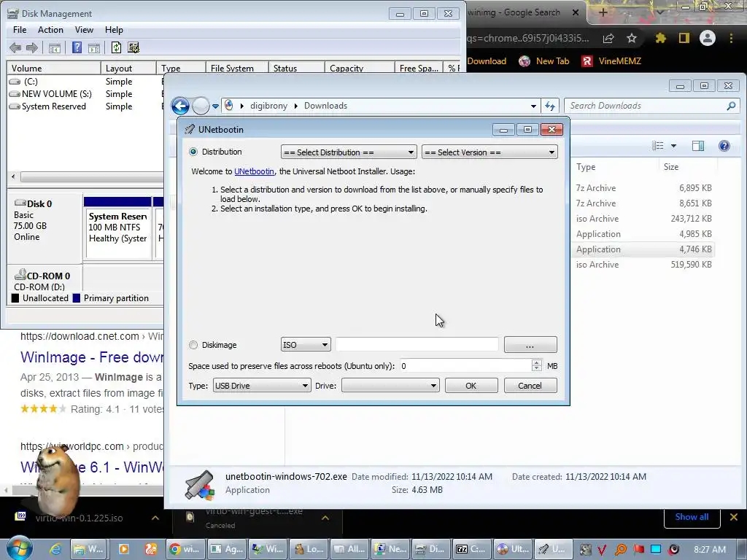Image resolution: width=747 pixels, height=560 pixels.
Task: Click the UNetbootin hyperlink
Action: point(254,171)
